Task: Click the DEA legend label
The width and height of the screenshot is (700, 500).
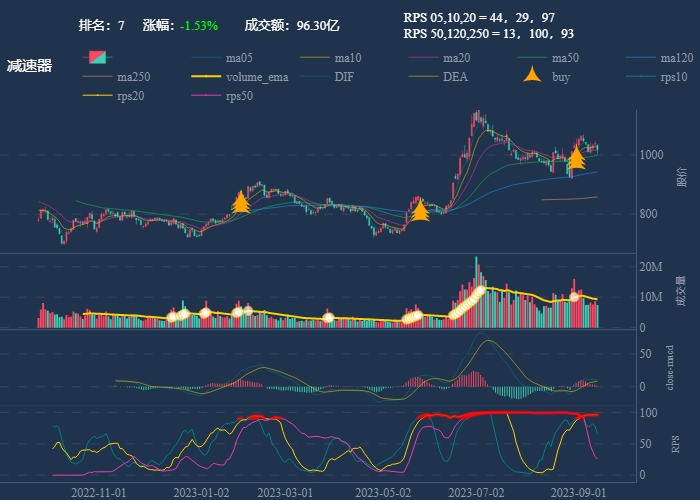Action: 455,77
